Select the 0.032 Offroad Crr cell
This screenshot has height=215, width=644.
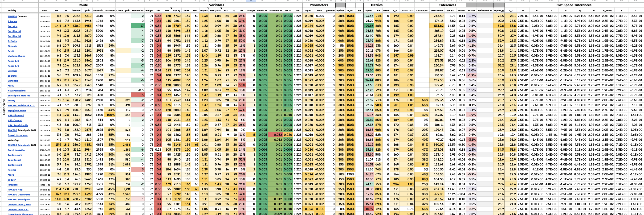(x=275, y=135)
